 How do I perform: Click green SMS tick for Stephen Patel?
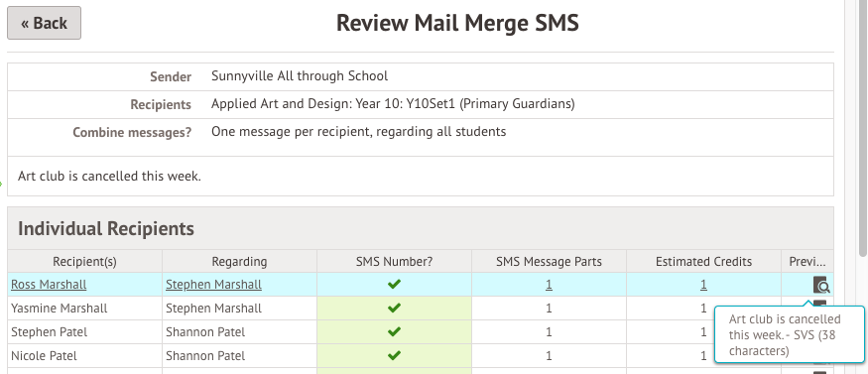click(394, 332)
